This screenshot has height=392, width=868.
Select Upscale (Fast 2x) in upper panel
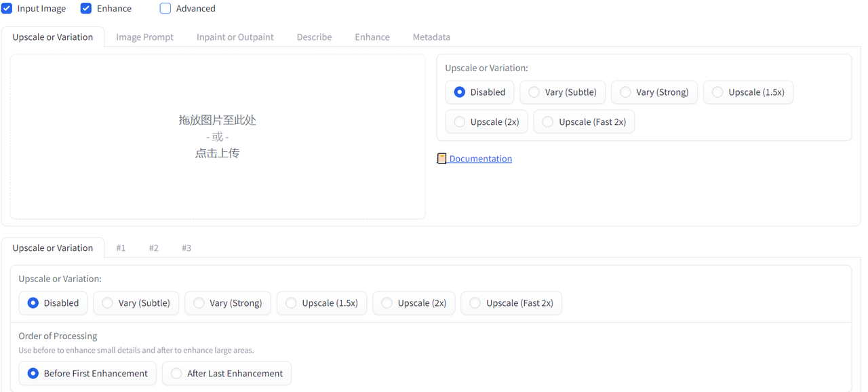point(584,122)
